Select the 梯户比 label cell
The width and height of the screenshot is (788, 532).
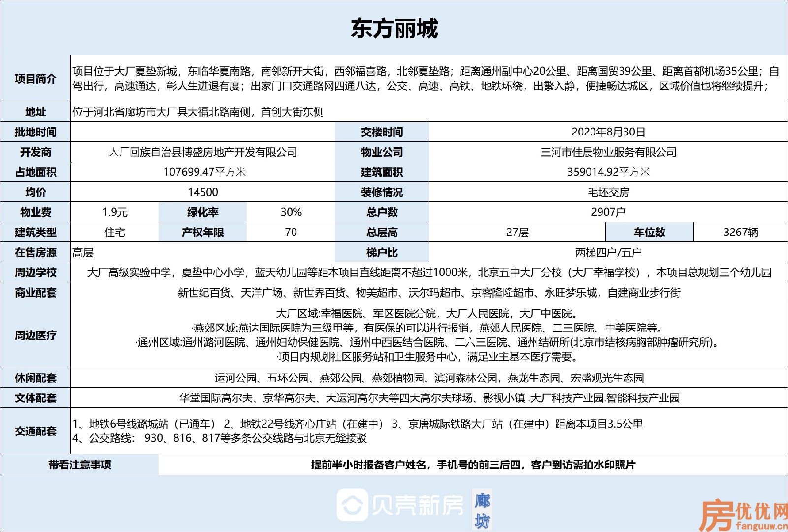[382, 252]
